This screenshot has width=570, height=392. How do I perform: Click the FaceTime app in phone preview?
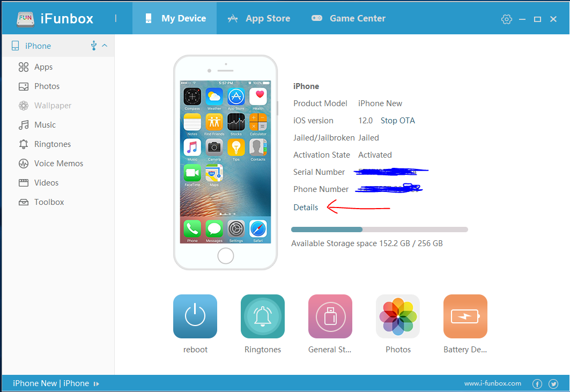[193, 173]
